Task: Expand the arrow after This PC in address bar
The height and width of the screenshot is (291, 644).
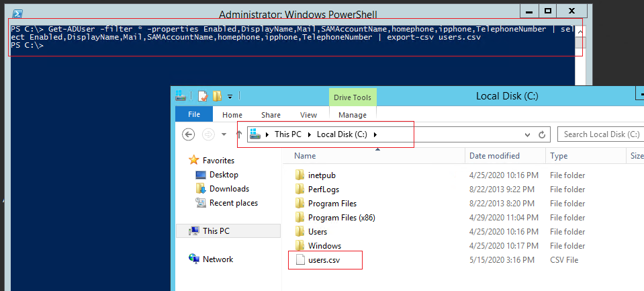Action: [310, 134]
